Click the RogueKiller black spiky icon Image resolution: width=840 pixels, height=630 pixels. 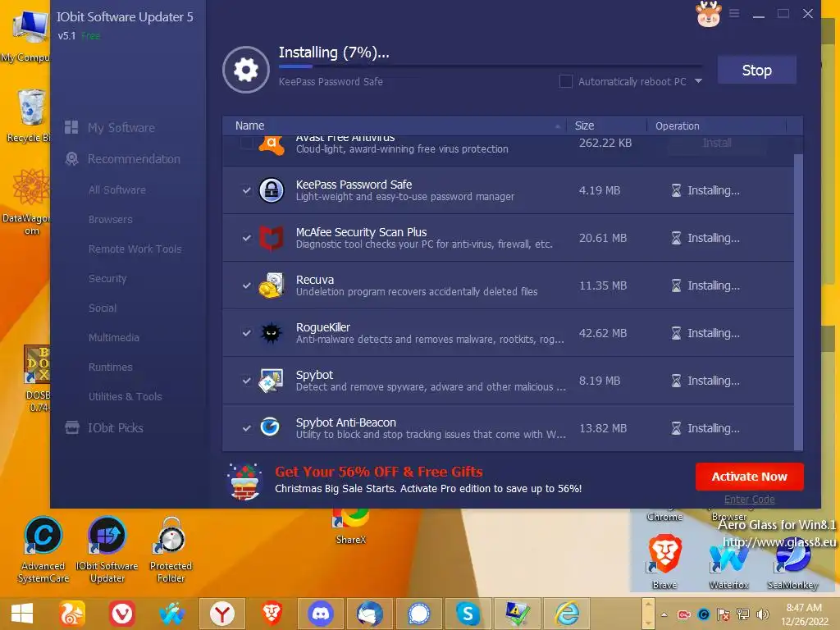pyautogui.click(x=271, y=333)
